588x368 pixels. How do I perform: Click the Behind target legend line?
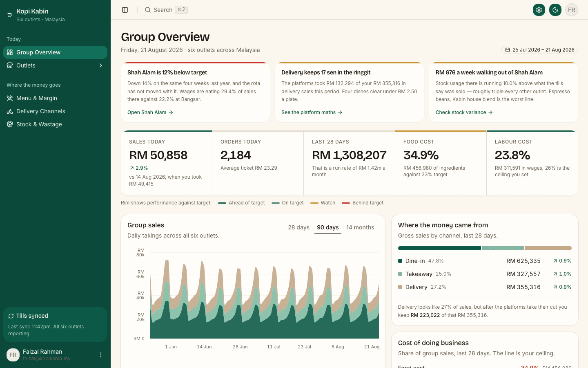pos(346,203)
